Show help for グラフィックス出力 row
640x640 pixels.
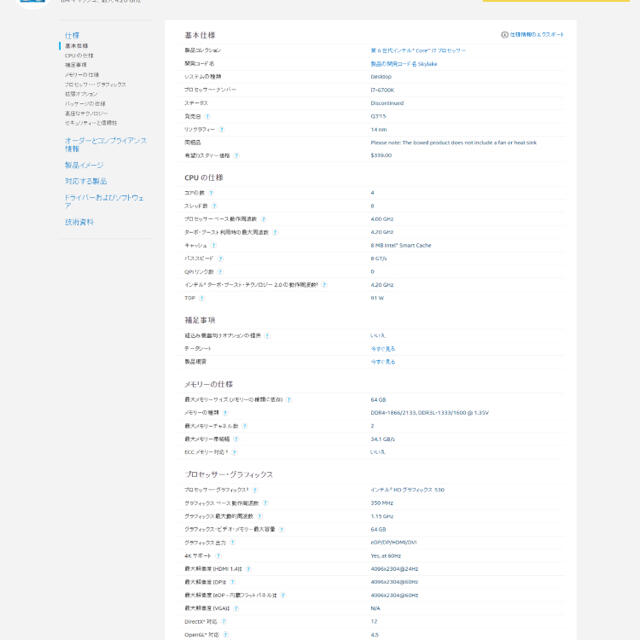232,542
